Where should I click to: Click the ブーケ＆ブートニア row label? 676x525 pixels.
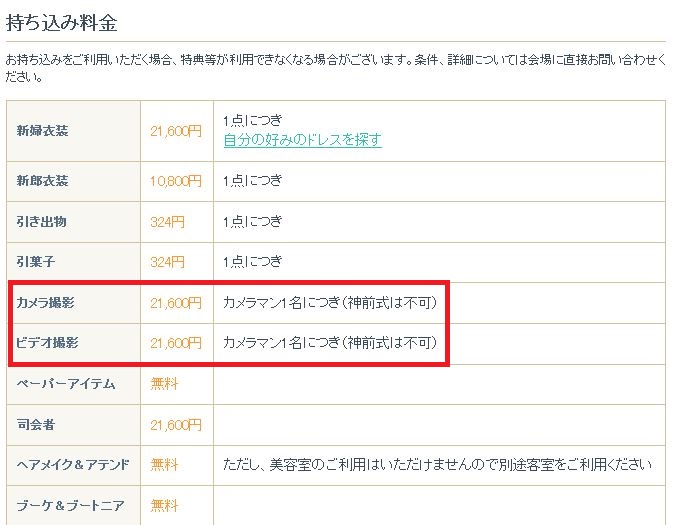point(71,506)
